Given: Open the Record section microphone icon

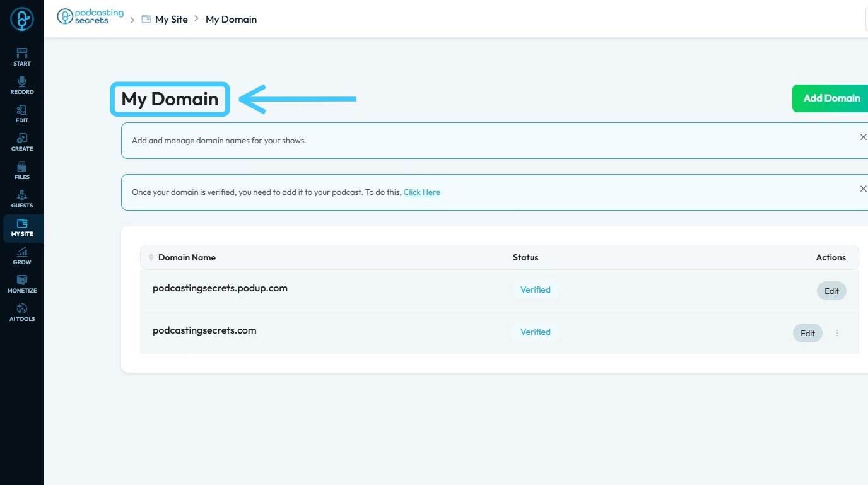Looking at the screenshot, I should [22, 81].
